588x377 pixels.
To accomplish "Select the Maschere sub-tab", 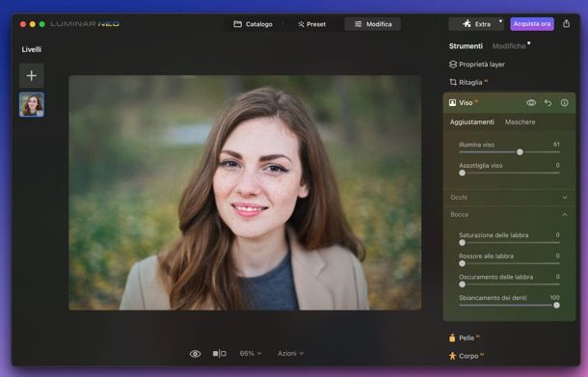I will pyautogui.click(x=521, y=121).
